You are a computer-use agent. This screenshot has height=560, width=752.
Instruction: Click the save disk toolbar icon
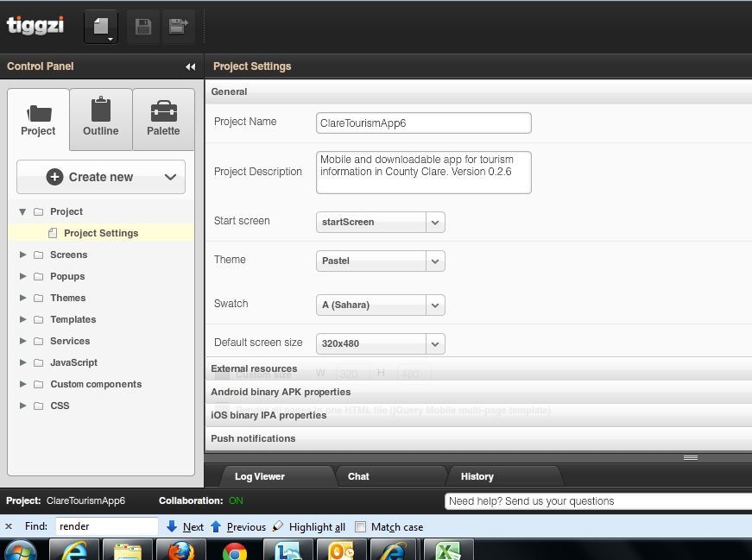point(143,27)
